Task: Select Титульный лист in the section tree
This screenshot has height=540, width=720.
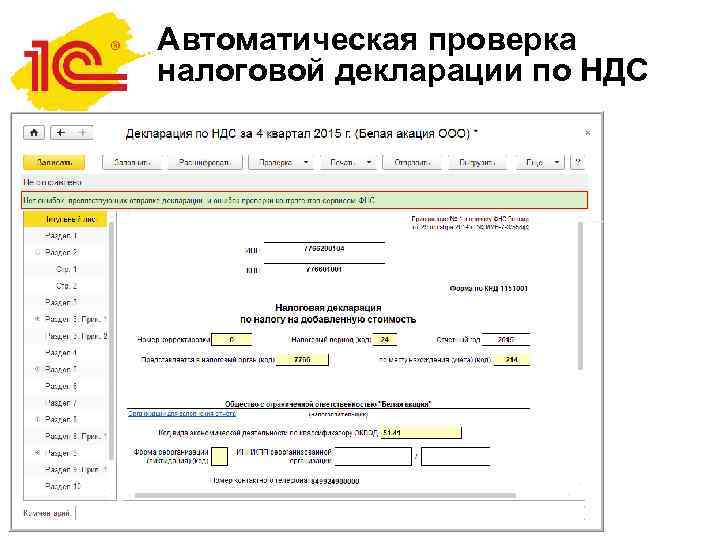Action: [x=65, y=219]
